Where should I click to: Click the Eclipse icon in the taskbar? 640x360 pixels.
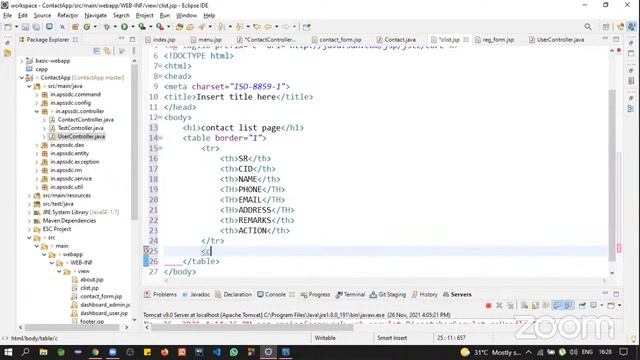pos(268,352)
